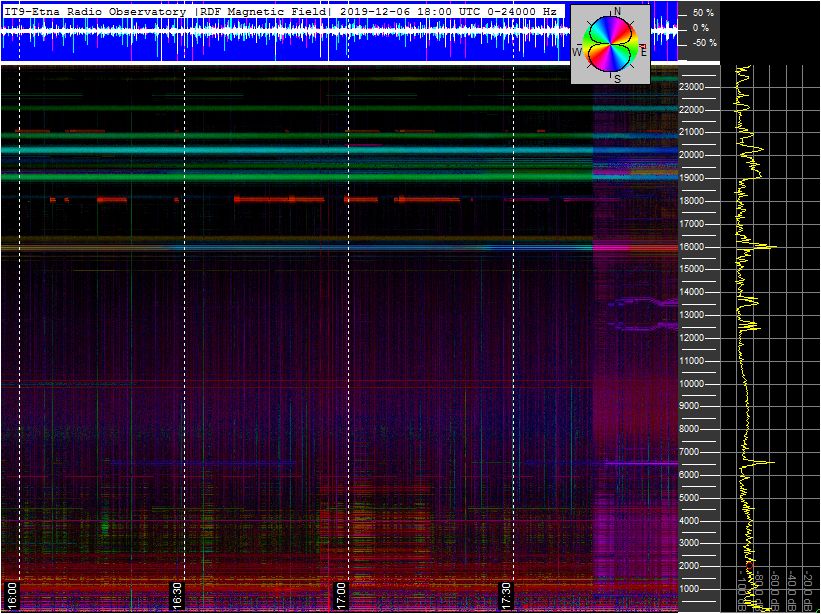
Task: Click the '50 %' amplitude label
Action: (x=701, y=13)
